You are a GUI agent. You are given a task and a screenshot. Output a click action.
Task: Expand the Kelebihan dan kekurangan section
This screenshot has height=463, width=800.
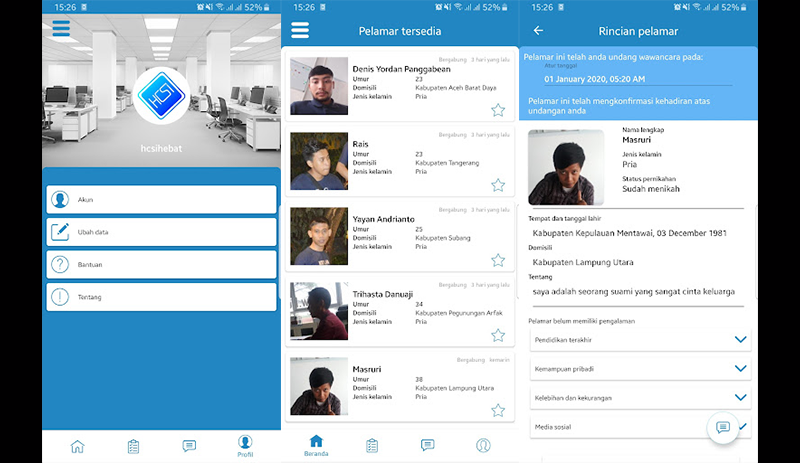[x=740, y=397]
